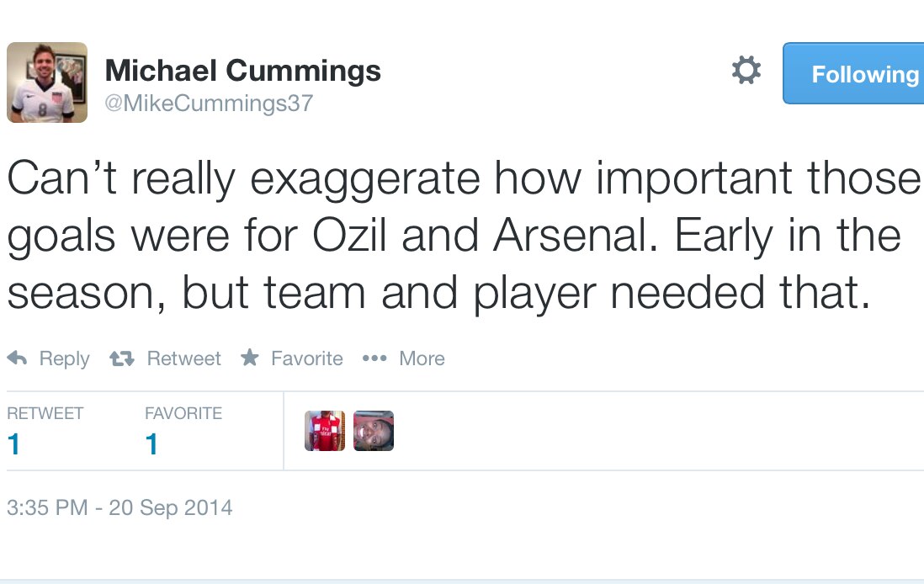924x584 pixels.
Task: Click the Reply arrow icon
Action: (x=17, y=358)
